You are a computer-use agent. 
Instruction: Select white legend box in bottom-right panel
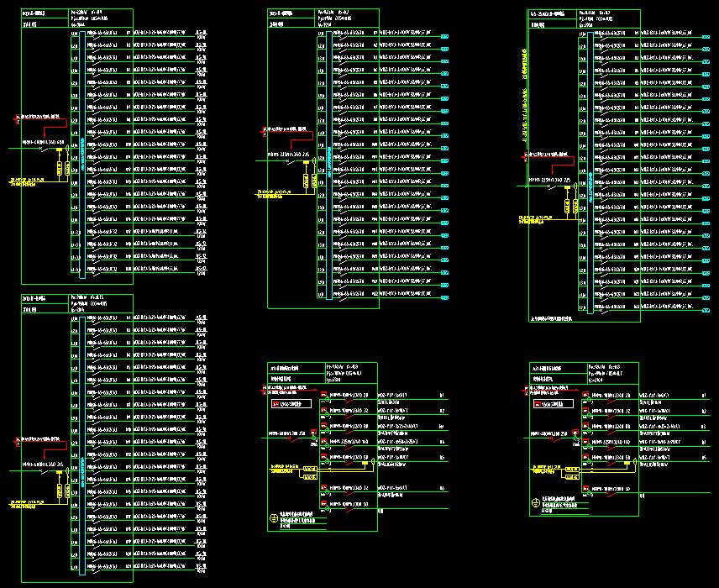554,403
